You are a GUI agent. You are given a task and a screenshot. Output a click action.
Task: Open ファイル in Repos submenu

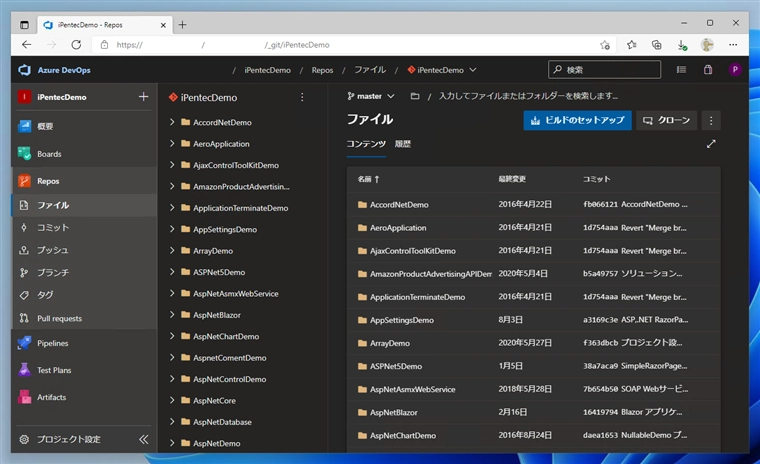coord(84,205)
